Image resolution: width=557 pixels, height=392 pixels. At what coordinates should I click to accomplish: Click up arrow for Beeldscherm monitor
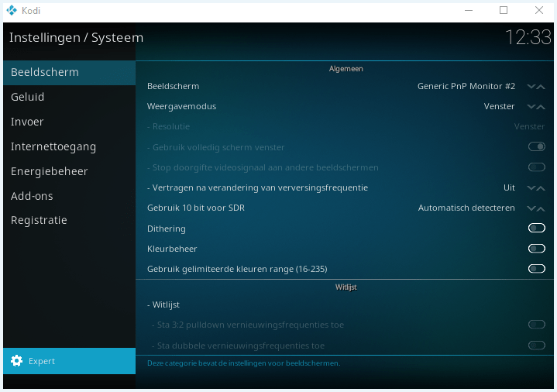(x=541, y=86)
